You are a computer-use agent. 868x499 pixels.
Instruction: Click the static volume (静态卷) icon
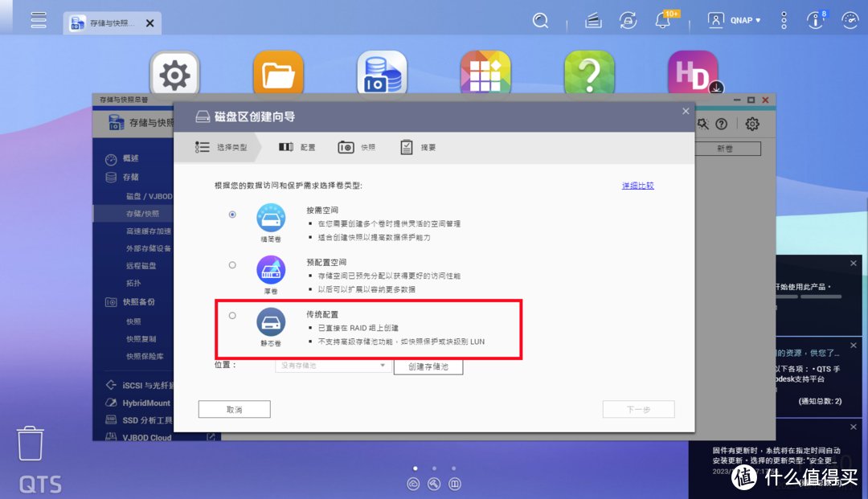(272, 322)
